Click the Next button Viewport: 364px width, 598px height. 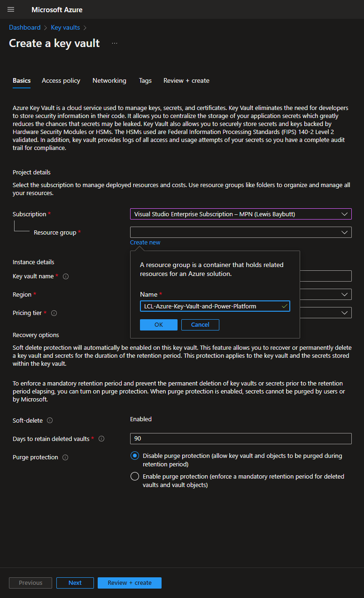pos(75,583)
